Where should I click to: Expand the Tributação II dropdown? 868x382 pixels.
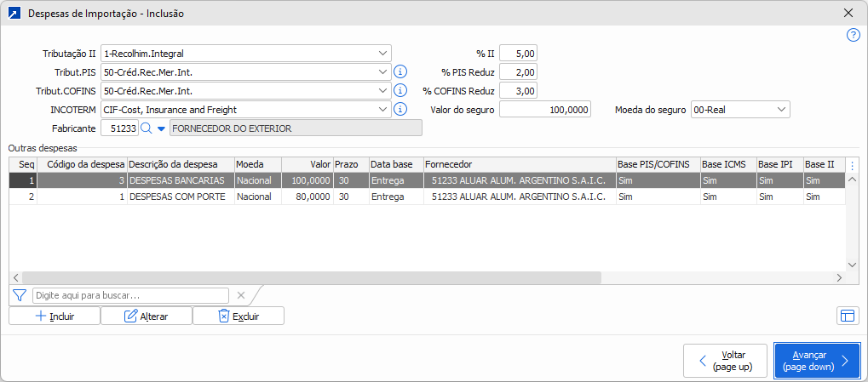coord(381,54)
